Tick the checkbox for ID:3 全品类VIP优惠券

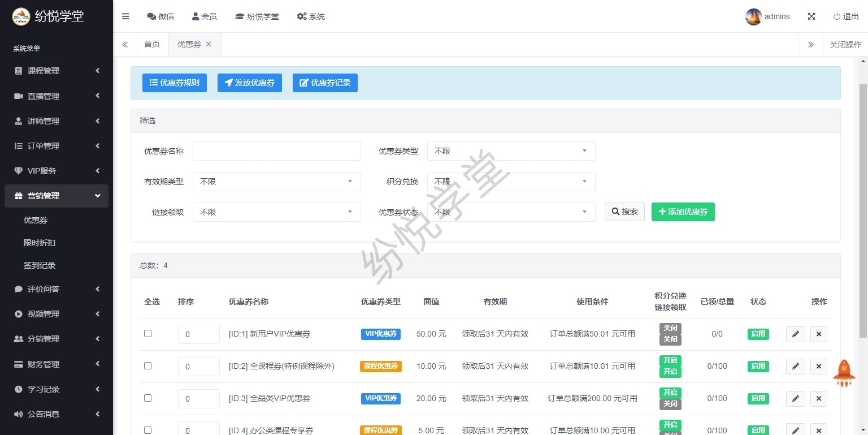coord(148,398)
